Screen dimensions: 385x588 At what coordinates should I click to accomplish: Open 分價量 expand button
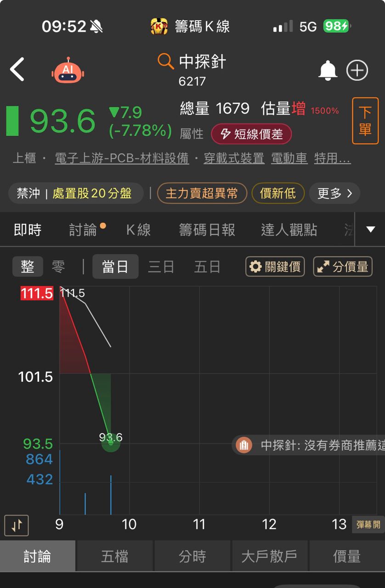pyautogui.click(x=343, y=266)
